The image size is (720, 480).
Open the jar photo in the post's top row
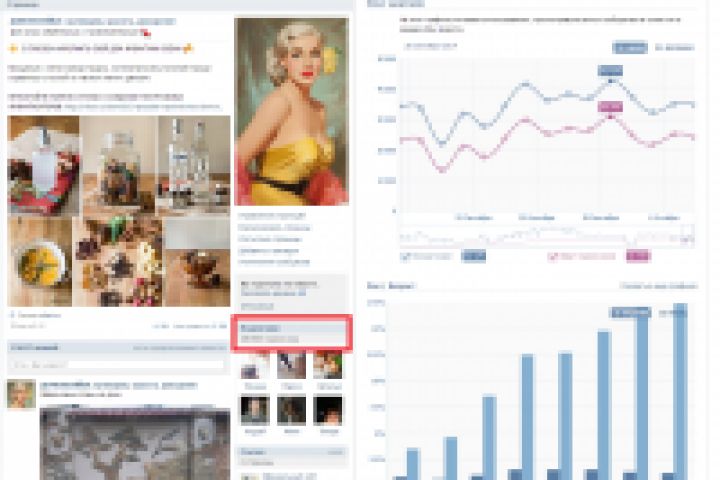pos(118,165)
